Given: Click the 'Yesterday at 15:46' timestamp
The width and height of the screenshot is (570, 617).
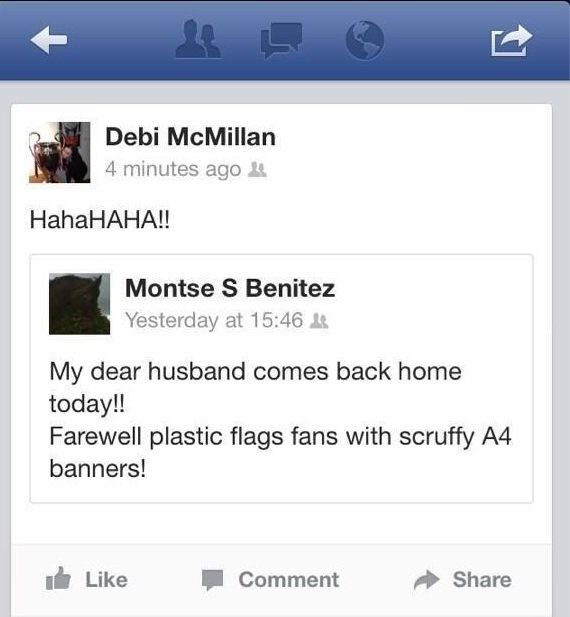Looking at the screenshot, I should point(214,320).
